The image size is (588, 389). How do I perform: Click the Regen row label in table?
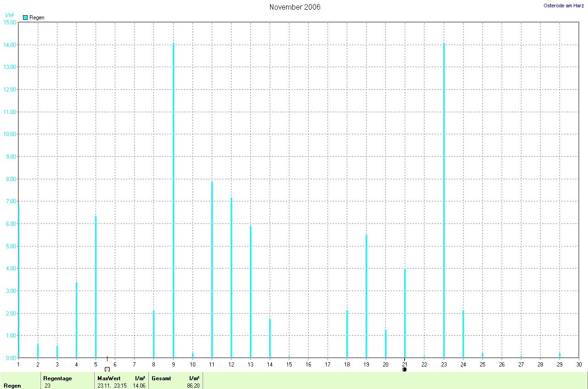point(12,385)
